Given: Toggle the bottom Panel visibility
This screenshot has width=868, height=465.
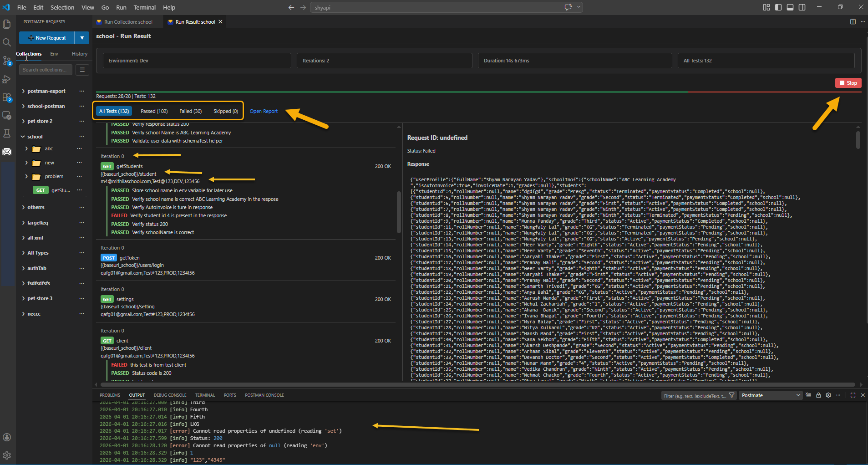Looking at the screenshot, I should [790, 7].
